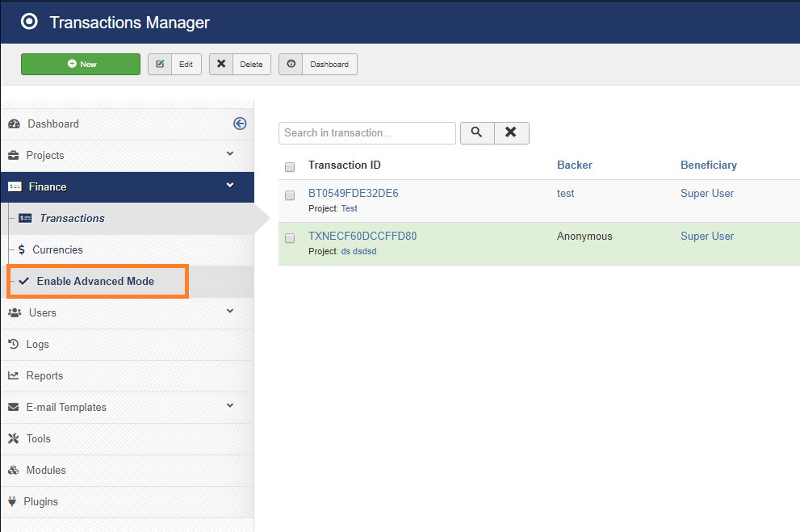Click the magnifier search button
Viewport: 800px width, 532px height.
point(477,133)
